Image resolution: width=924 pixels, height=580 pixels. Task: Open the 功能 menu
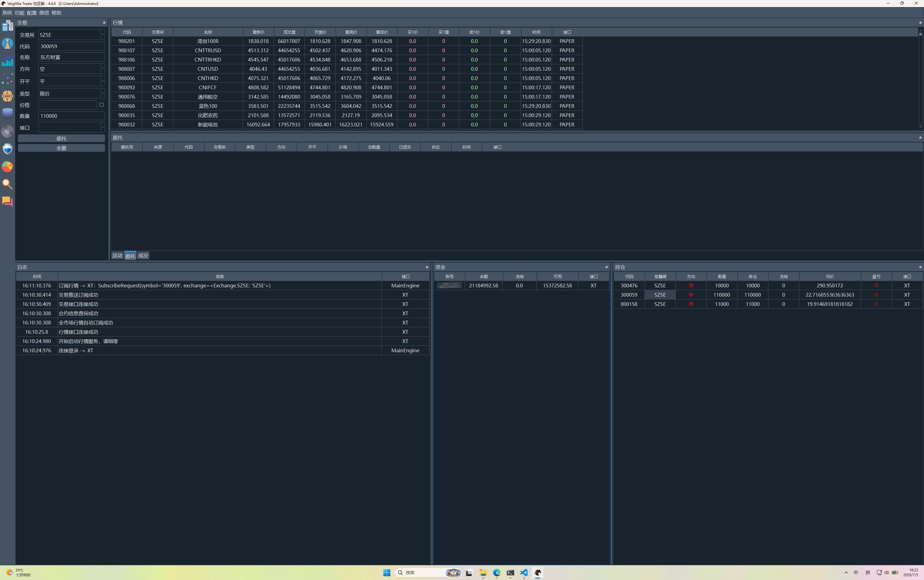[x=19, y=13]
